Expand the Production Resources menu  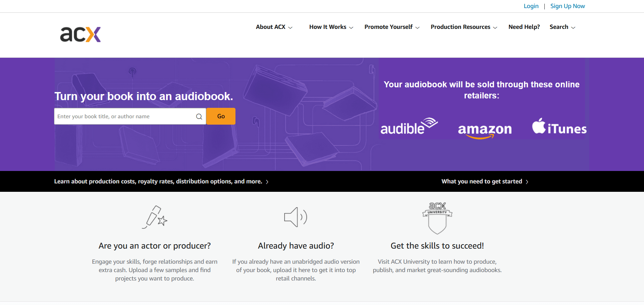coord(464,27)
